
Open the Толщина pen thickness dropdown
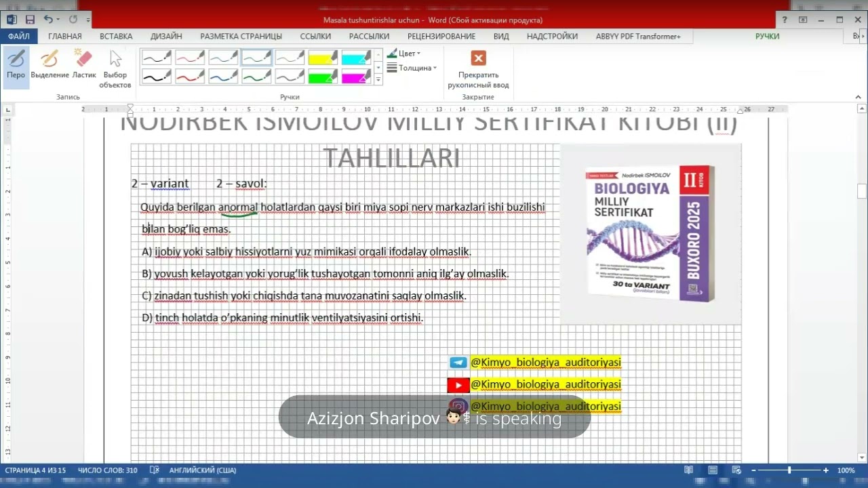coord(412,68)
